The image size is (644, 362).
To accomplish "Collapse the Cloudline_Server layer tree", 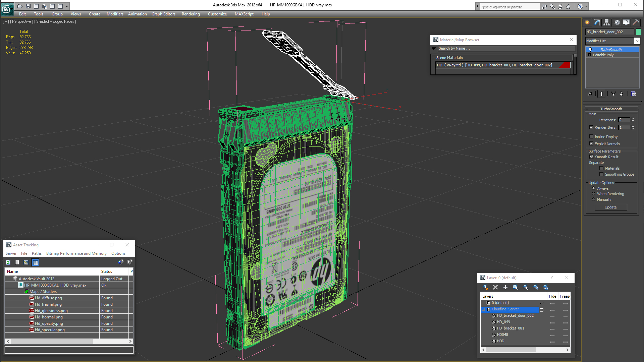I will (x=483, y=309).
